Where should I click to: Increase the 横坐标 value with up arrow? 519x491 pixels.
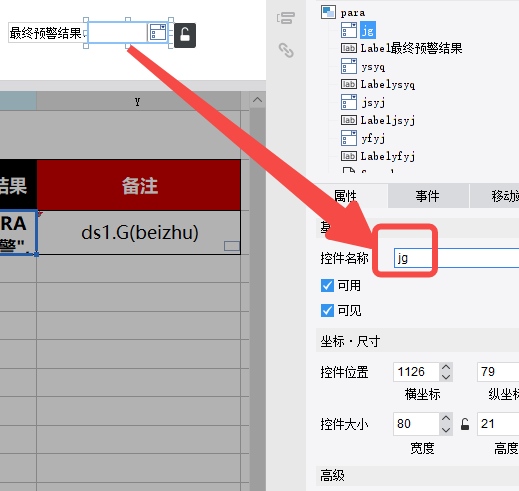point(446,367)
